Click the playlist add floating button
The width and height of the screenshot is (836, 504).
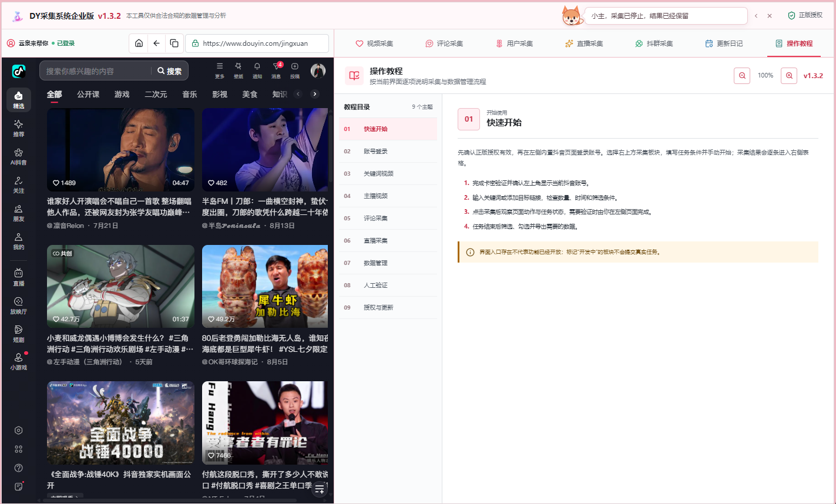tap(319, 488)
